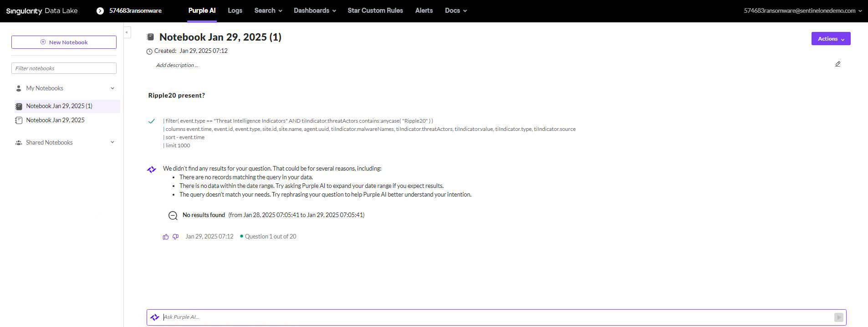Click the Created date text

[204, 51]
